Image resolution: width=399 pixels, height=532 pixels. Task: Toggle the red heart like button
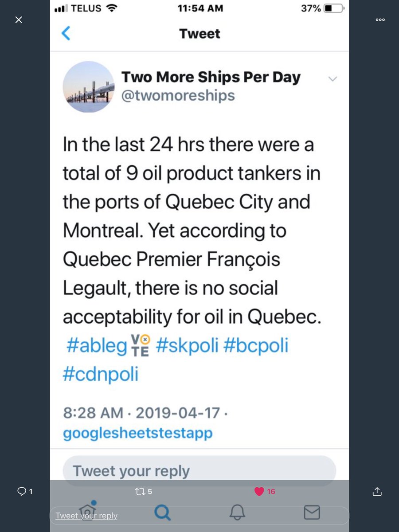259,491
